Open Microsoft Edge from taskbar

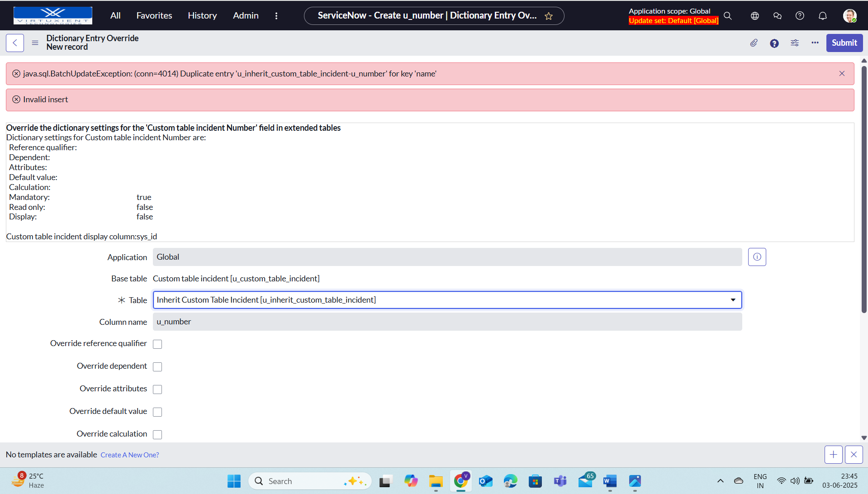tap(510, 481)
